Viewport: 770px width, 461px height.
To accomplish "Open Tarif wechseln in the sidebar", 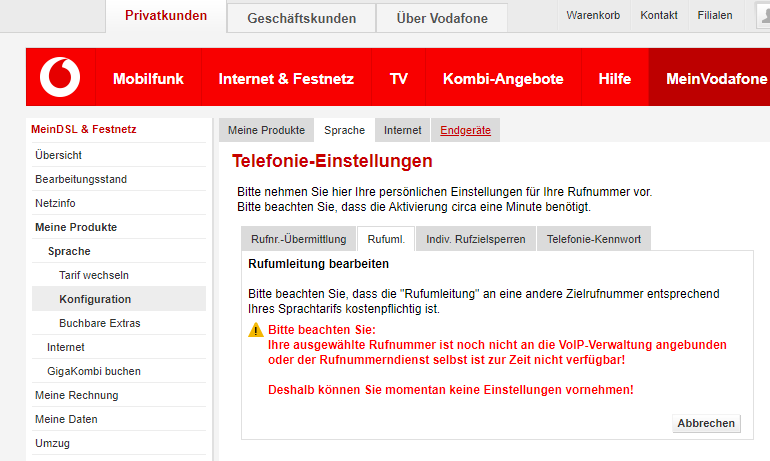I will point(119,275).
